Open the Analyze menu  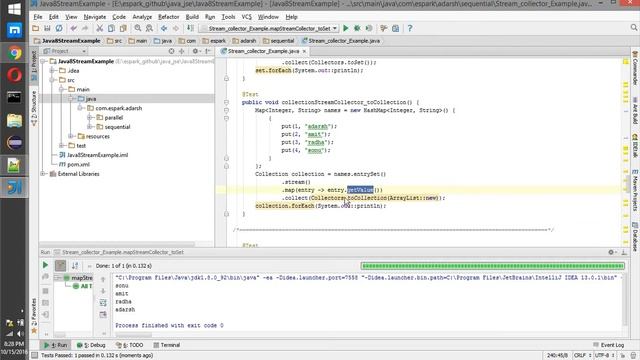click(x=142, y=17)
